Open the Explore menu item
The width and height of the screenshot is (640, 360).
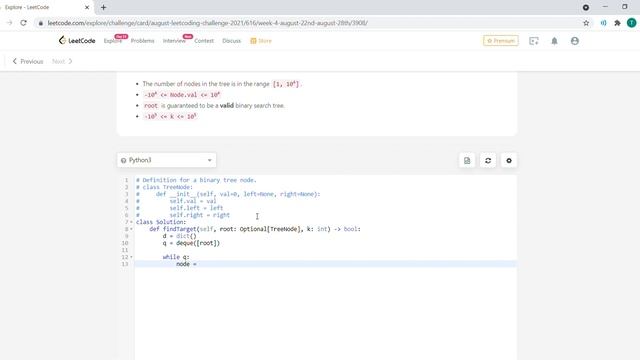(112, 41)
